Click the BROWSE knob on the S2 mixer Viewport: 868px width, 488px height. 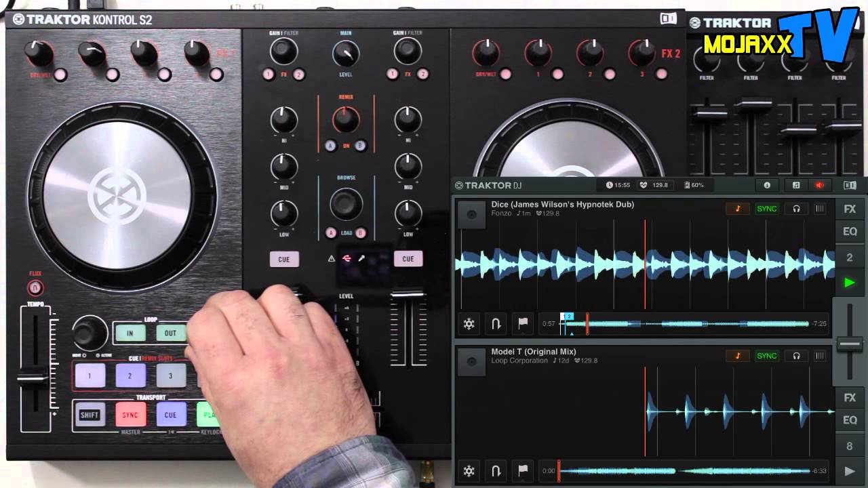click(x=346, y=203)
